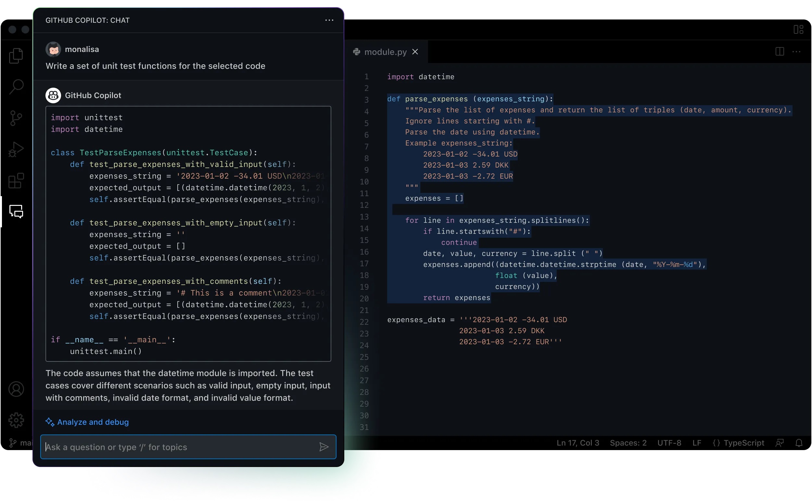812x504 pixels.
Task: Open the editor more actions ellipsis
Action: click(796, 52)
